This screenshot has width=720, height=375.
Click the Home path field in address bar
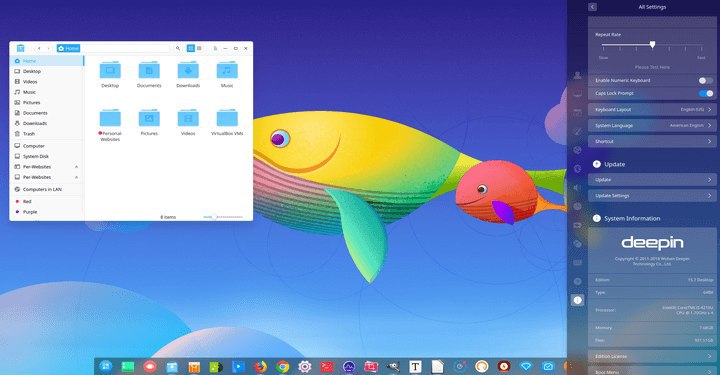coord(68,48)
